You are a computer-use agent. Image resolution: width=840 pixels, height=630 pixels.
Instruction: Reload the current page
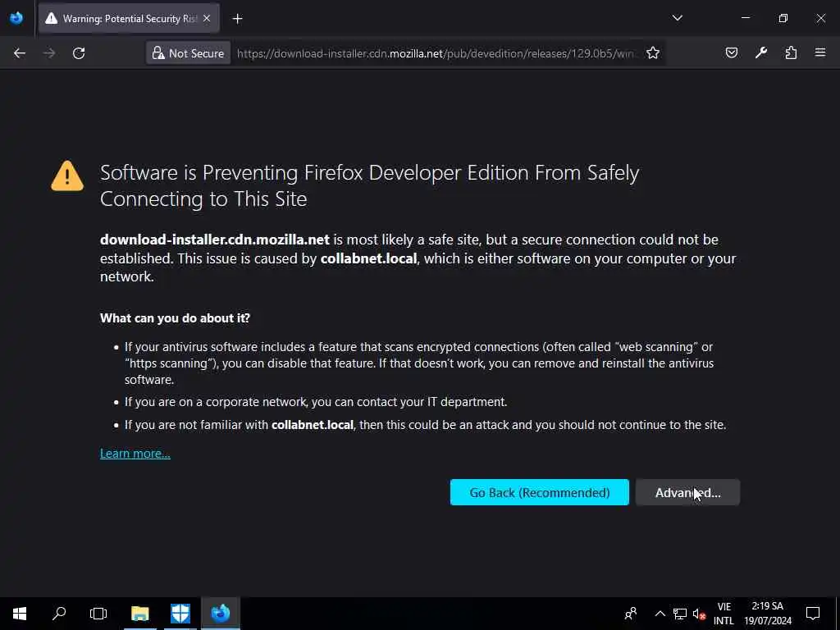[x=79, y=53]
